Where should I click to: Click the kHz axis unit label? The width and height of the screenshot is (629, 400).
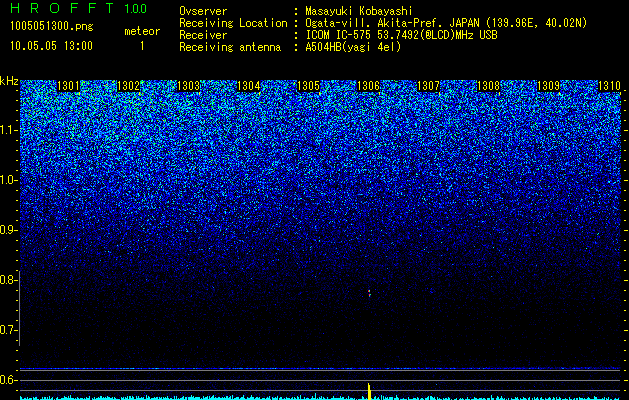(9, 81)
